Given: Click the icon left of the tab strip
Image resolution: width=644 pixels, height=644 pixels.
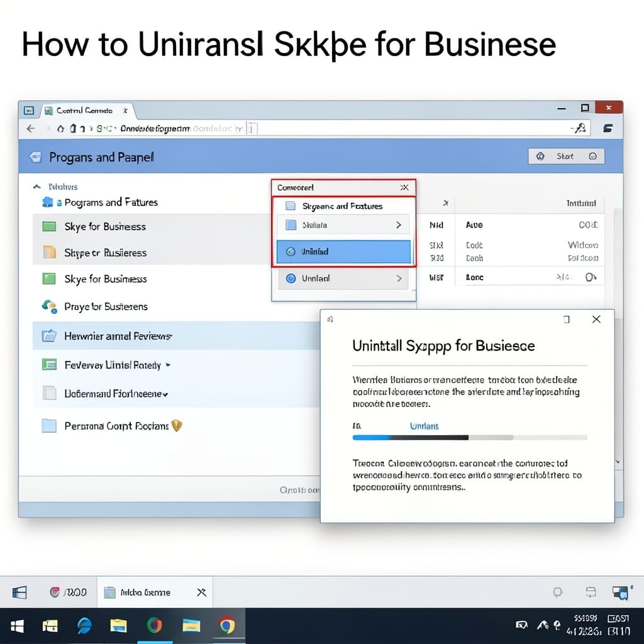Looking at the screenshot, I should coord(29,111).
